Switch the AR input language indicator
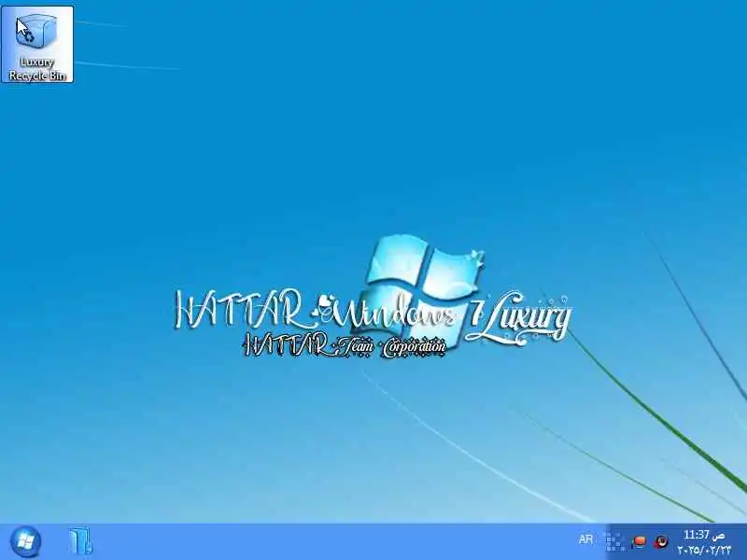The width and height of the screenshot is (747, 560). [x=585, y=539]
